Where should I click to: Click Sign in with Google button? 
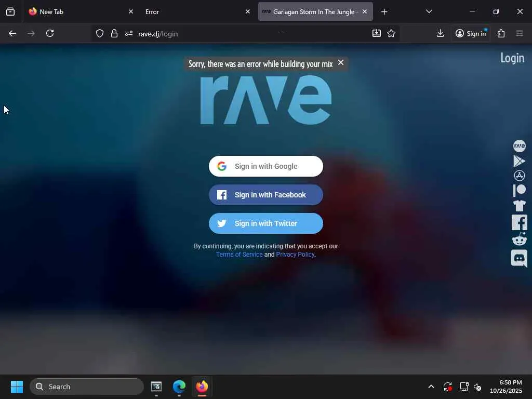tap(266, 166)
